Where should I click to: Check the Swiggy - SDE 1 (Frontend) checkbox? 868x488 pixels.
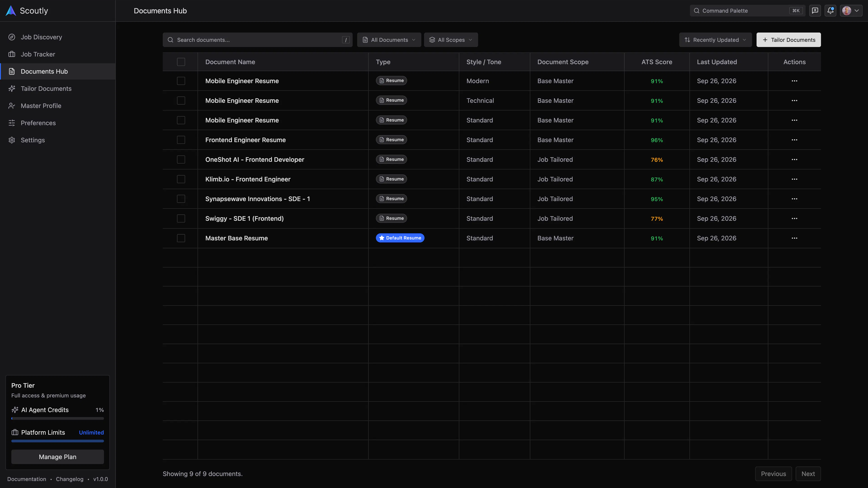pos(181,218)
